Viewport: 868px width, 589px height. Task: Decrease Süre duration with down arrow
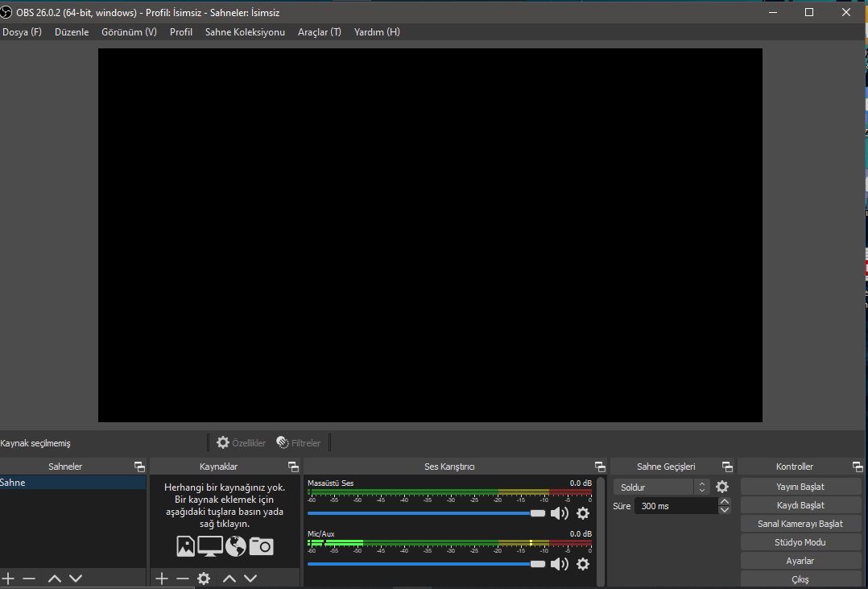725,510
